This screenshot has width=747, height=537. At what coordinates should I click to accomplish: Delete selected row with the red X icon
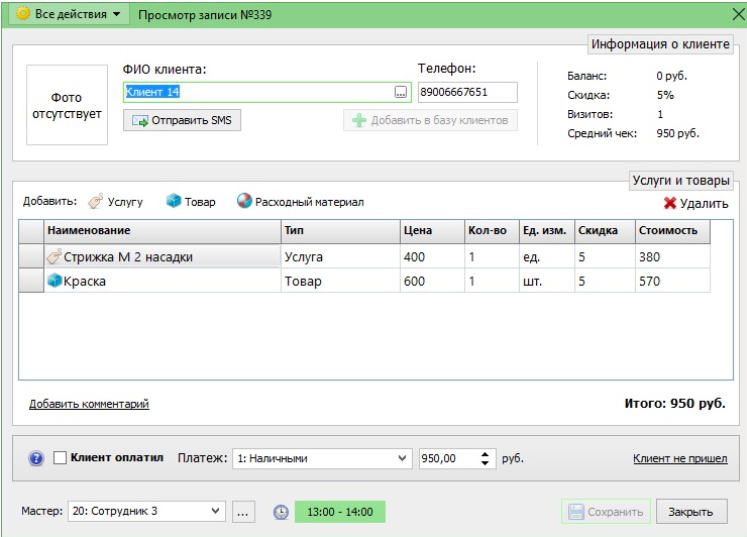click(670, 203)
